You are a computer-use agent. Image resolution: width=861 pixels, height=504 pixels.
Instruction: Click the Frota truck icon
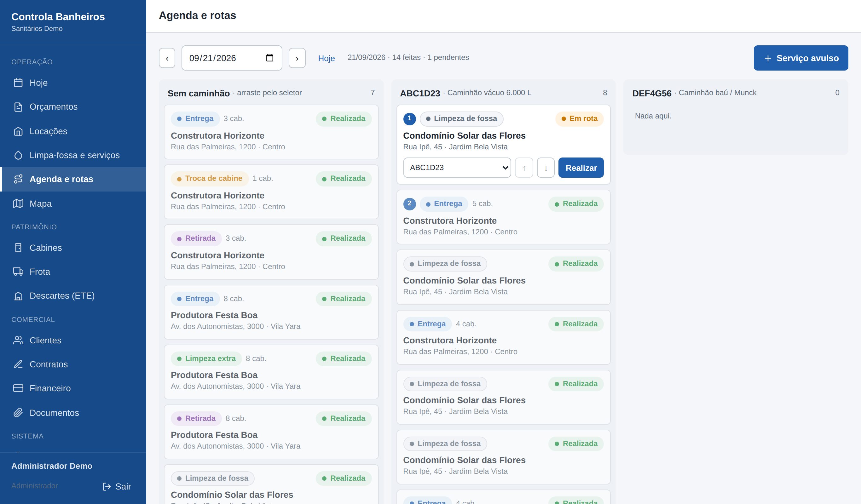coord(18,272)
